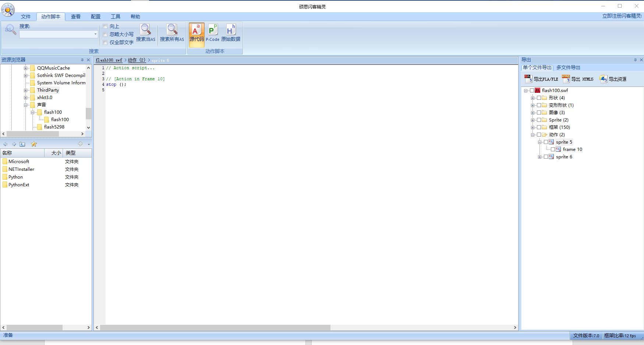Open the 查看 menu

click(x=76, y=17)
